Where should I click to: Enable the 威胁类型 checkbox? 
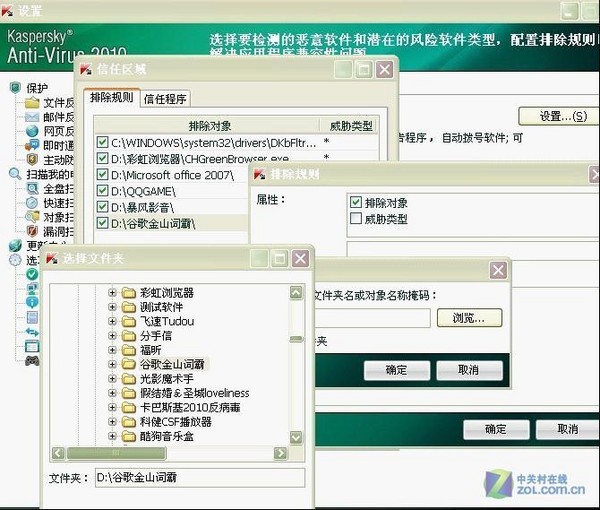click(356, 218)
